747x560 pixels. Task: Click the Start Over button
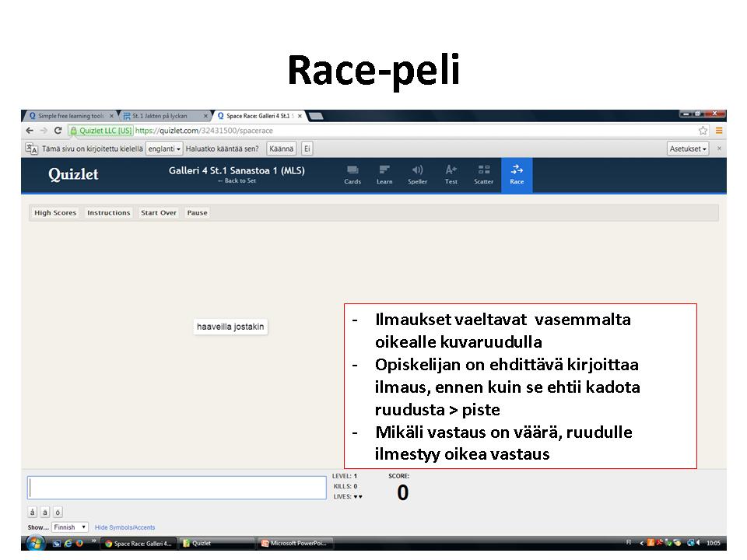click(159, 213)
